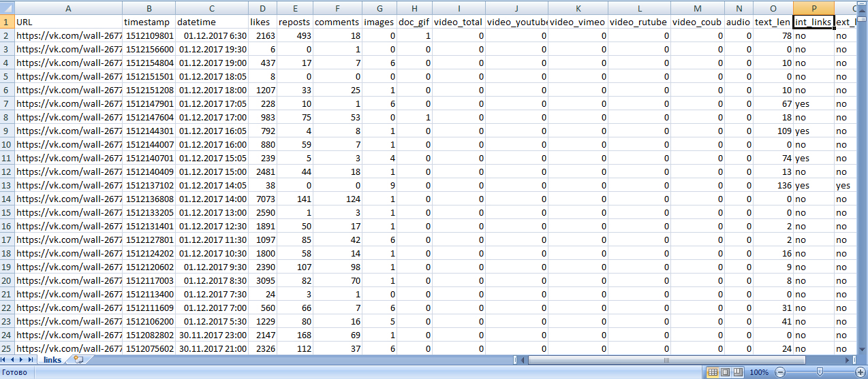Click the zoom slider handle
Image resolution: width=868 pixels, height=379 pixels.
click(820, 372)
